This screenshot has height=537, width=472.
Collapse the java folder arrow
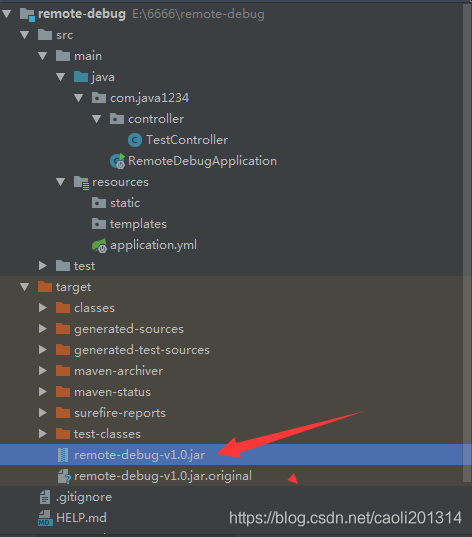click(61, 77)
